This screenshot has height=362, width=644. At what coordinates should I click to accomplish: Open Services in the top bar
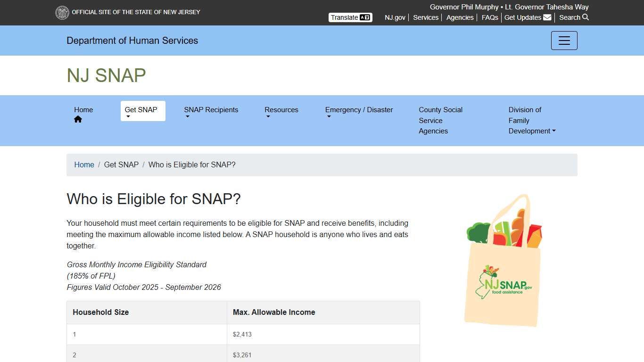point(425,17)
